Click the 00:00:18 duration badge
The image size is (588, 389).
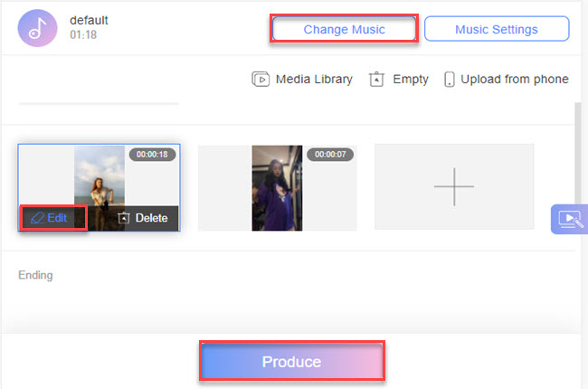[152, 155]
